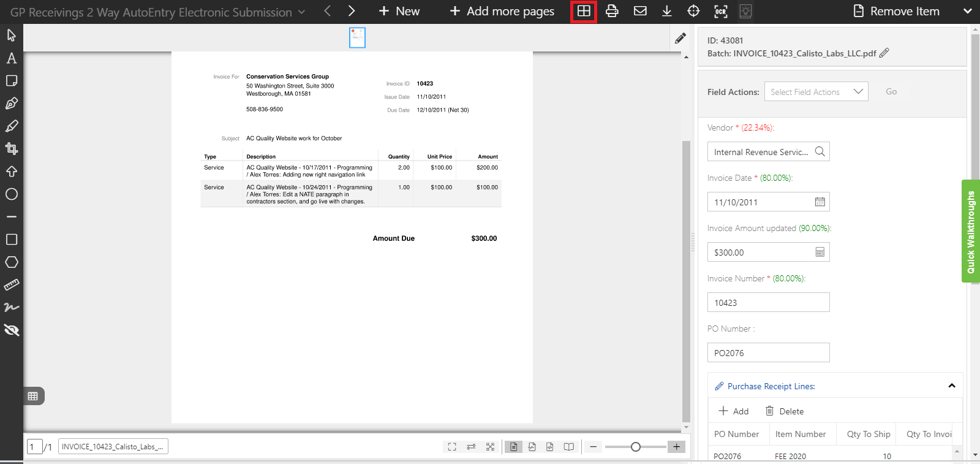Click Remove Item button

897,11
